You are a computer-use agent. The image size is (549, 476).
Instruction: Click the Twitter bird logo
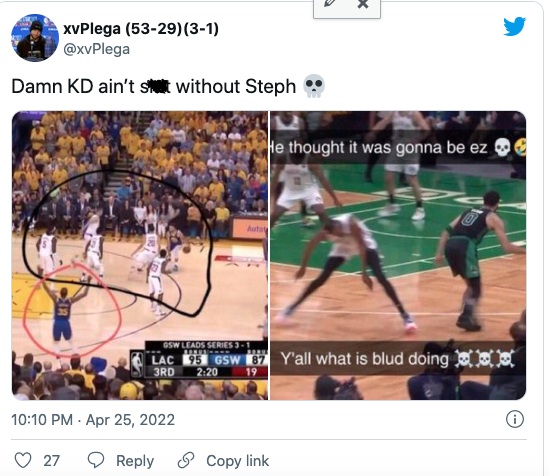coord(514,26)
